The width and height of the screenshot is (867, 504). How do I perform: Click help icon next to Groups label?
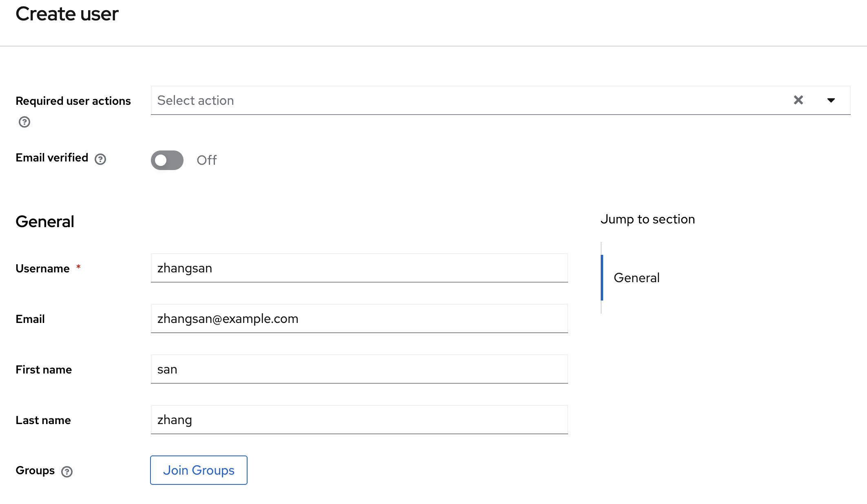[67, 472]
